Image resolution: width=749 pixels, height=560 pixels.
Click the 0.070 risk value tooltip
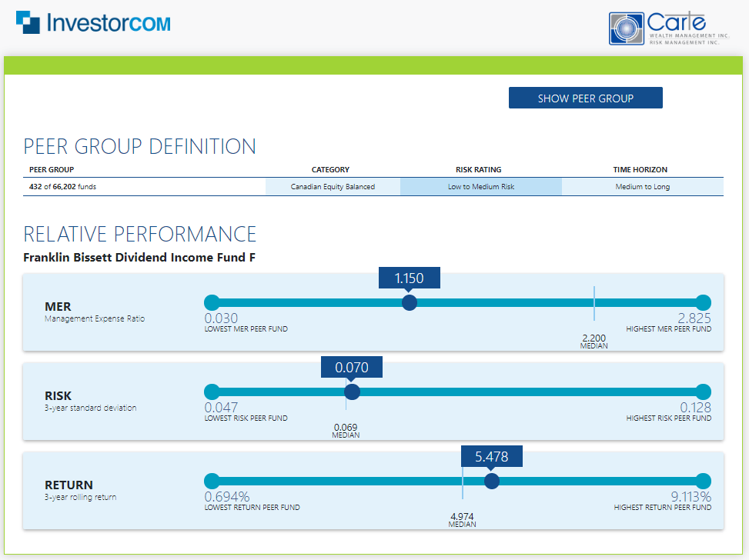click(352, 367)
